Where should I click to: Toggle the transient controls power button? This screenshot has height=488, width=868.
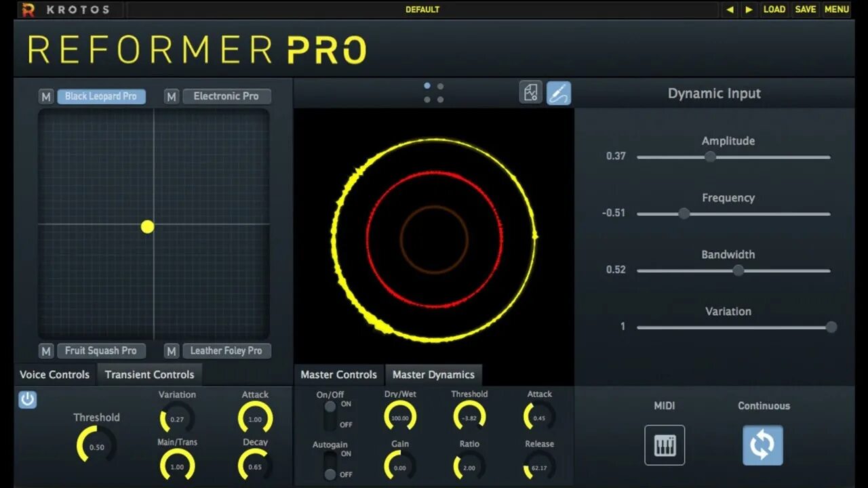(27, 399)
